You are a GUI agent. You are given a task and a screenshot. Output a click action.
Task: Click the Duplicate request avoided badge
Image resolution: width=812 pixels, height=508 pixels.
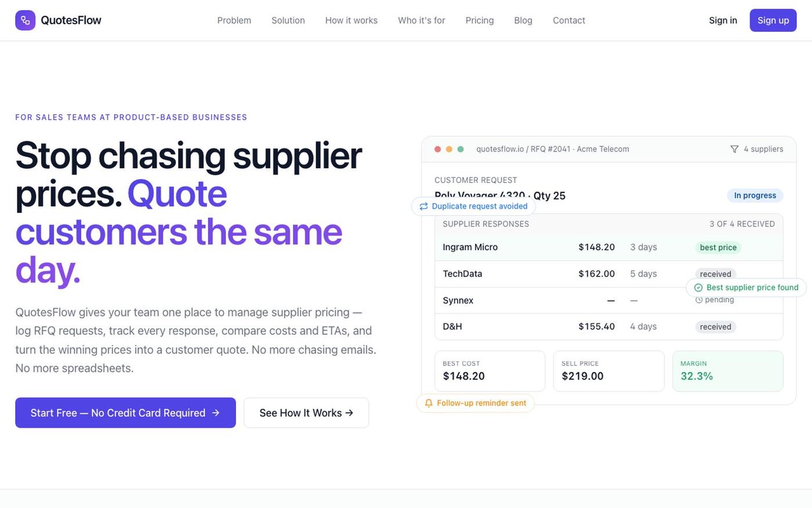[473, 206]
